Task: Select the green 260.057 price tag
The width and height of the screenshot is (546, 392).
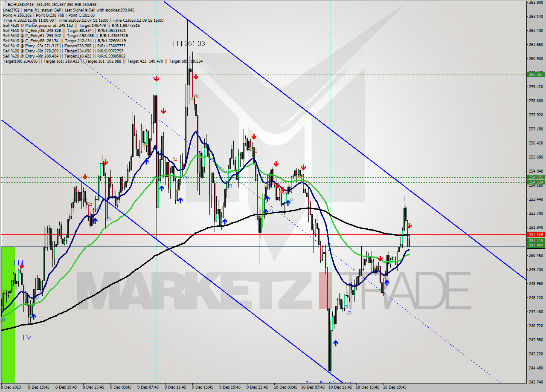Action: [x=536, y=74]
